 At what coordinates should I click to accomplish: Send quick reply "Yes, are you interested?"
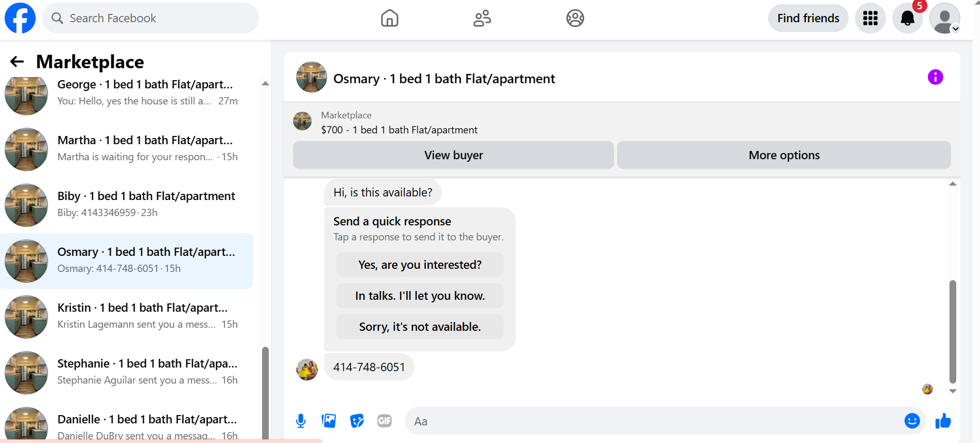tap(420, 265)
